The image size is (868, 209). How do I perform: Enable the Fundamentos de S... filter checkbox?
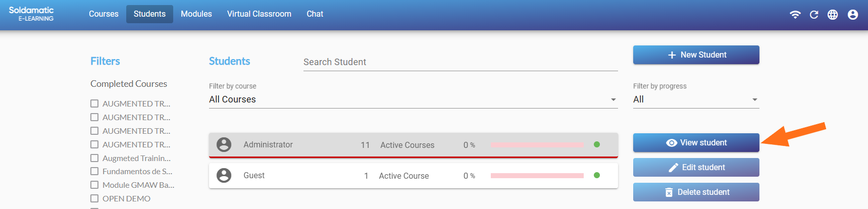pyautogui.click(x=94, y=171)
